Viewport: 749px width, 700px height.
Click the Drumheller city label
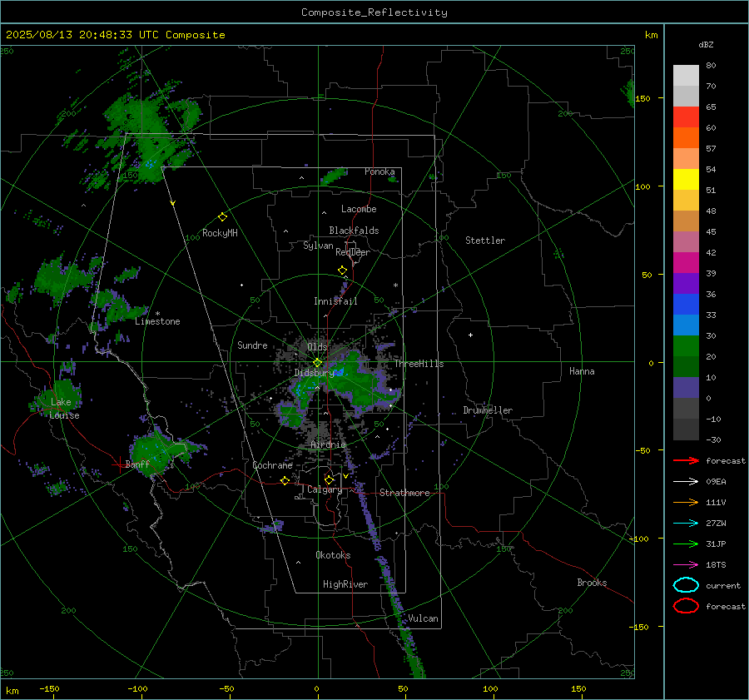pyautogui.click(x=488, y=410)
